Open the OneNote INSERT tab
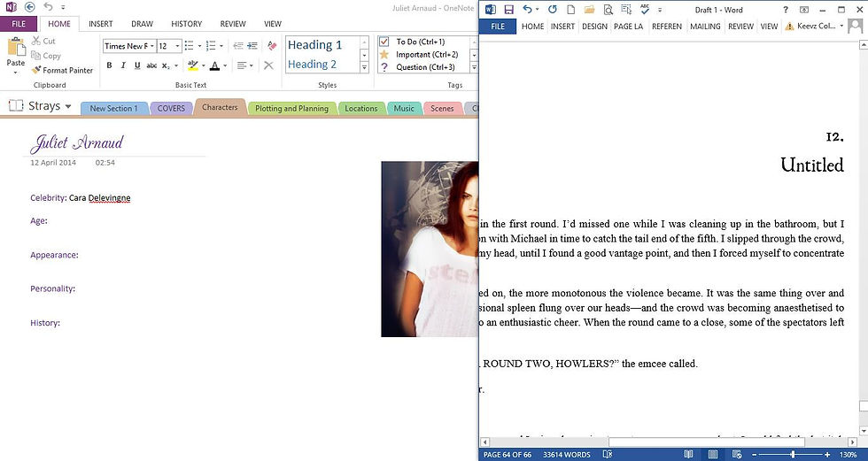Viewport: 868px width, 461px height. 101,24
